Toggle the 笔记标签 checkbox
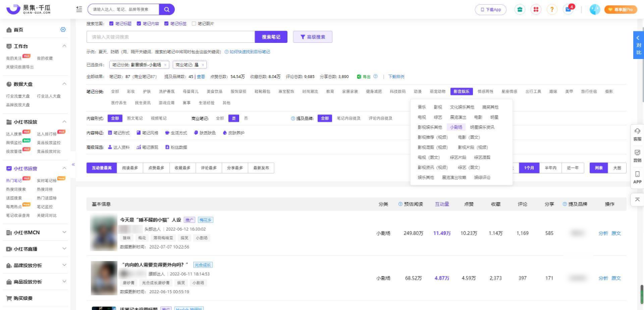644x310 pixels. (166, 24)
